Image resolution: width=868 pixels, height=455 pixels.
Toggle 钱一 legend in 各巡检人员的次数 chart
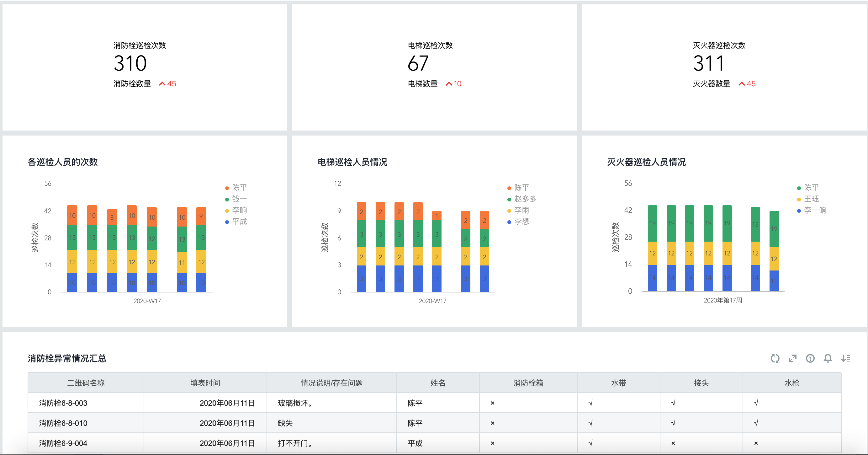[x=236, y=199]
